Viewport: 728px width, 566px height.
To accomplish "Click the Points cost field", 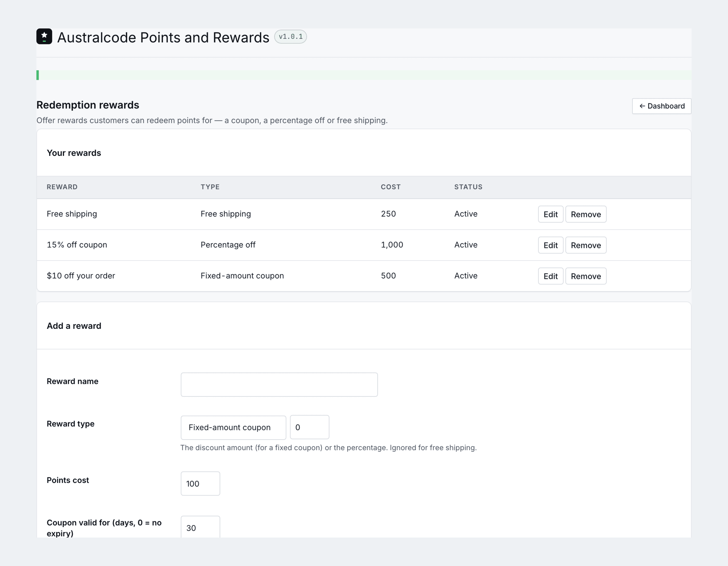I will (x=200, y=483).
